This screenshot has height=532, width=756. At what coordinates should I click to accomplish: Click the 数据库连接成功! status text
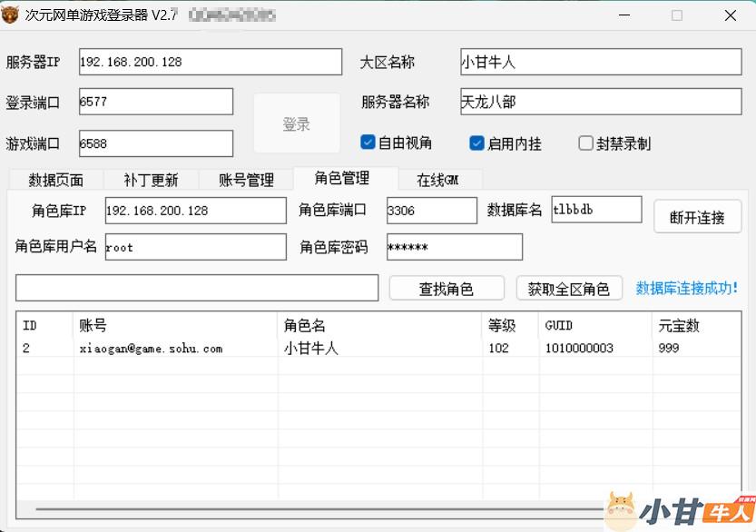686,288
